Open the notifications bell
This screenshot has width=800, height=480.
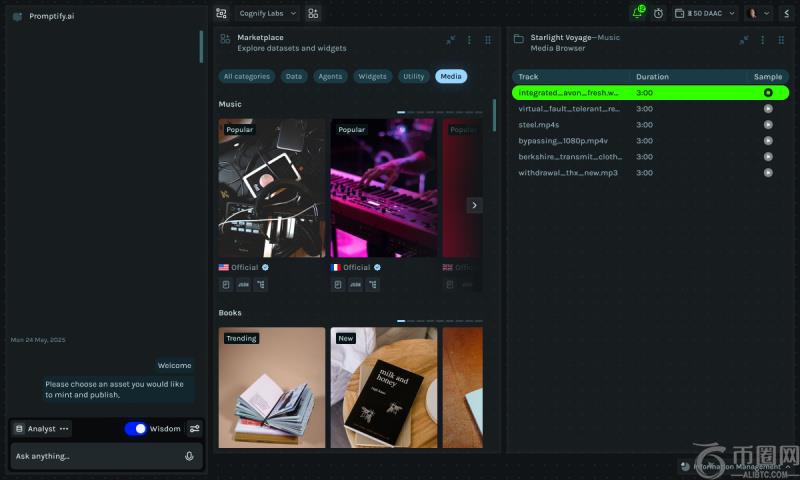(x=637, y=13)
